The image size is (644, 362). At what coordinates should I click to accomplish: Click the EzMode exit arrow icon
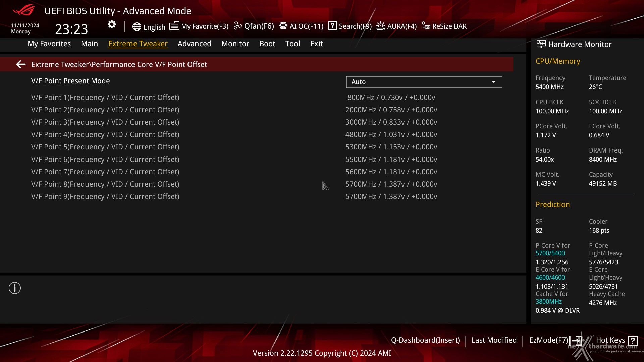click(576, 341)
